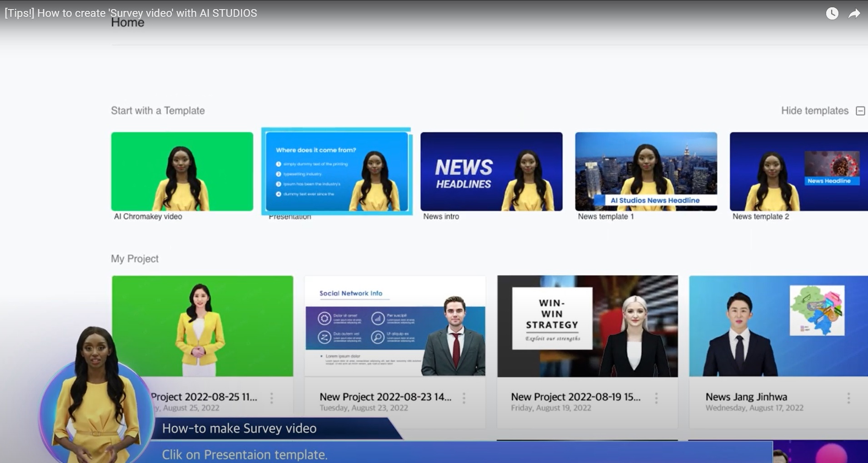The width and height of the screenshot is (868, 463).
Task: Click the Hide templates link
Action: (815, 111)
